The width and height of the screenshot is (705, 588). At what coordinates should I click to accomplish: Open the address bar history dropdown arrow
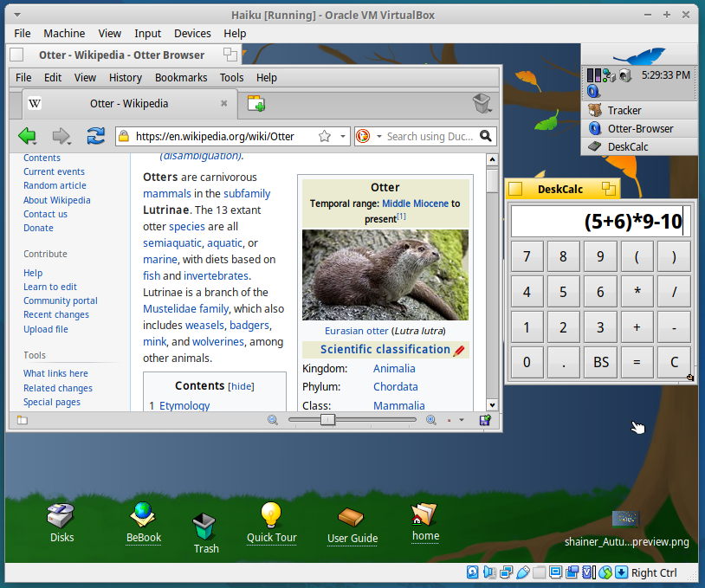343,136
